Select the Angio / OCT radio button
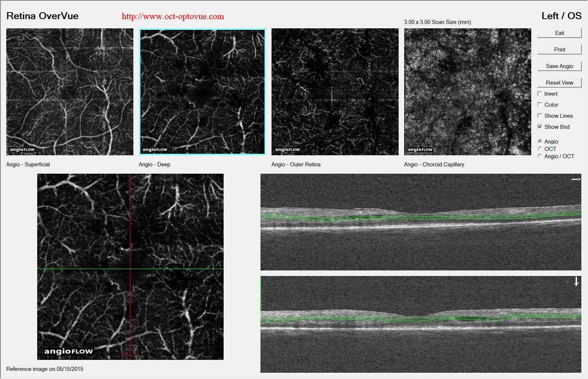This screenshot has height=379, width=588. point(540,156)
